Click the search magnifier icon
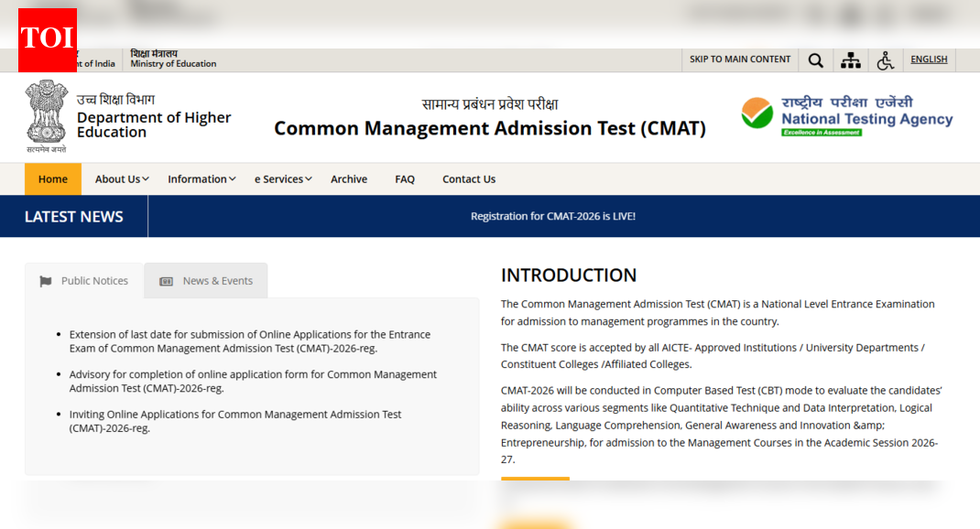The height and width of the screenshot is (529, 980). tap(815, 59)
